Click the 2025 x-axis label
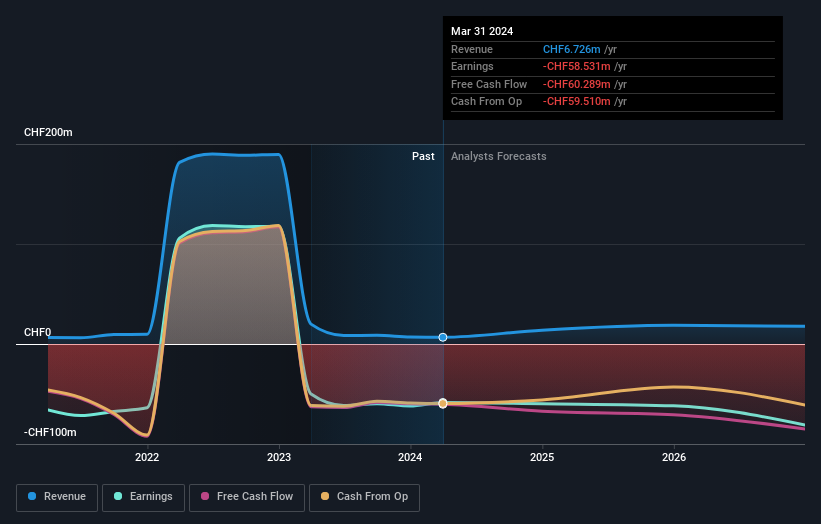821x524 pixels. point(542,457)
